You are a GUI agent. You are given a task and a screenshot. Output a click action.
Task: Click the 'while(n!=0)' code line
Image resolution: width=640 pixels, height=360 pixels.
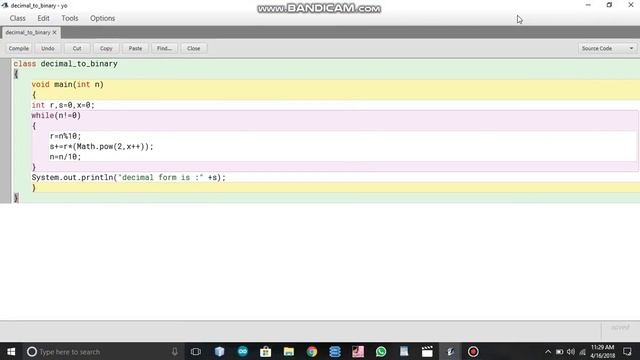[56, 116]
